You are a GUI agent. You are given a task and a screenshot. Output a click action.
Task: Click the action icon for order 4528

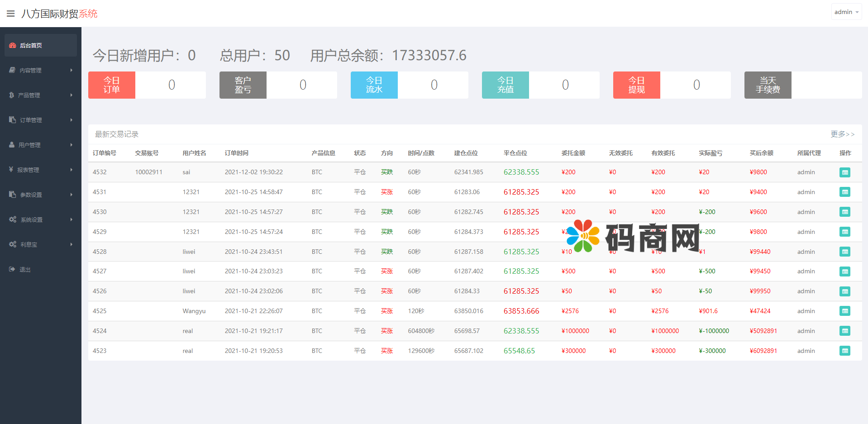click(844, 252)
